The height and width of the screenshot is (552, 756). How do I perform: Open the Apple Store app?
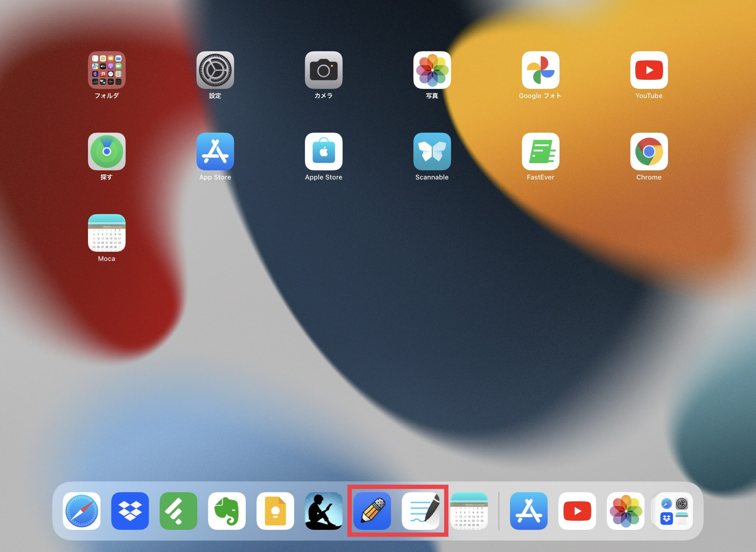point(323,152)
